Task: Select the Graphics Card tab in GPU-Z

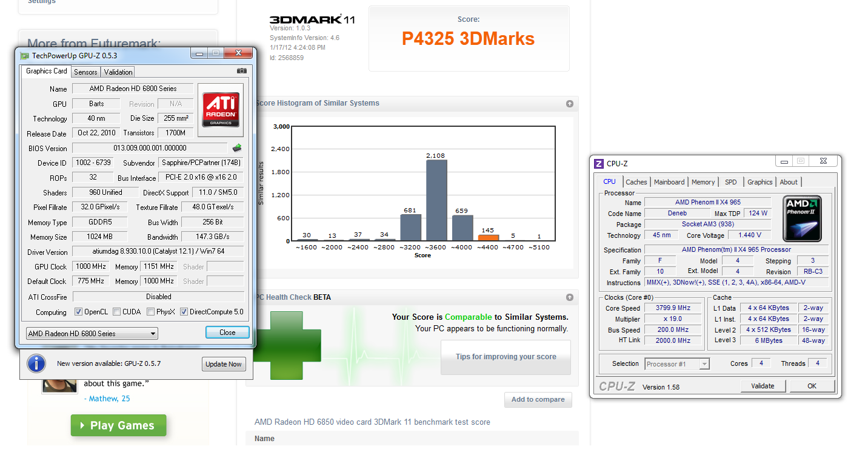Action: [x=47, y=71]
